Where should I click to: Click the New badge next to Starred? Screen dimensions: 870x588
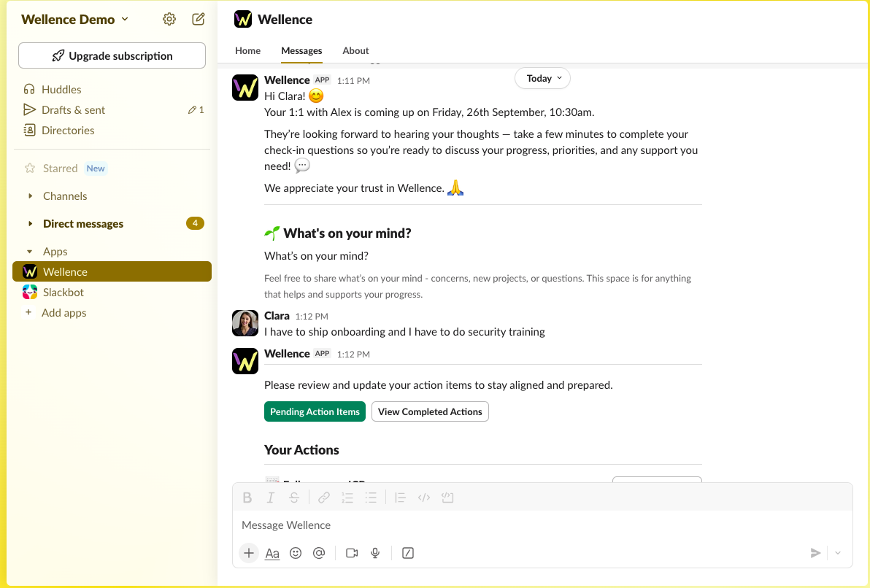96,168
